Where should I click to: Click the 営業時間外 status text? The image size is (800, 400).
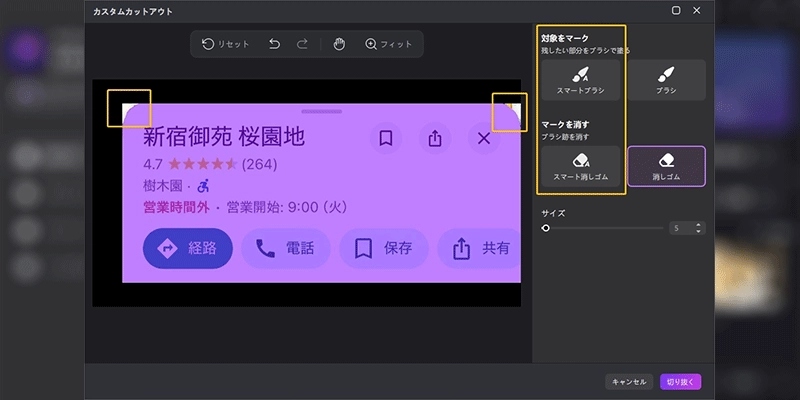click(x=177, y=208)
